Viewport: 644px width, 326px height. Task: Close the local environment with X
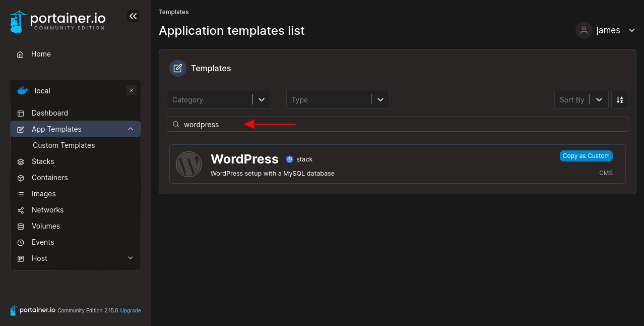[132, 91]
